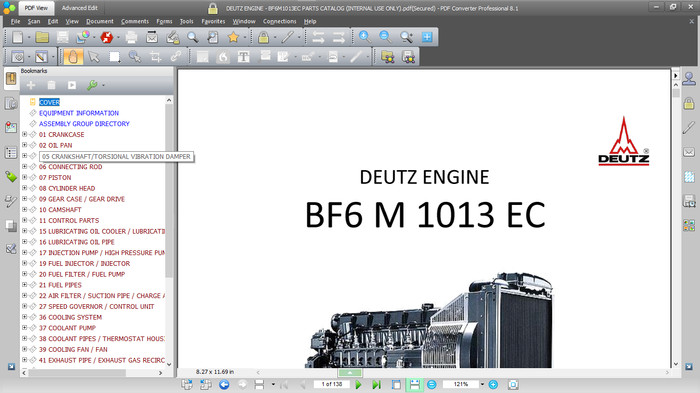Toggle the Hand tool

pos(73,57)
